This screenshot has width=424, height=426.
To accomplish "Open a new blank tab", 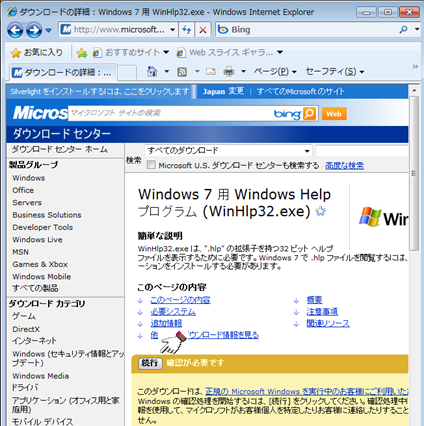I will (x=127, y=73).
